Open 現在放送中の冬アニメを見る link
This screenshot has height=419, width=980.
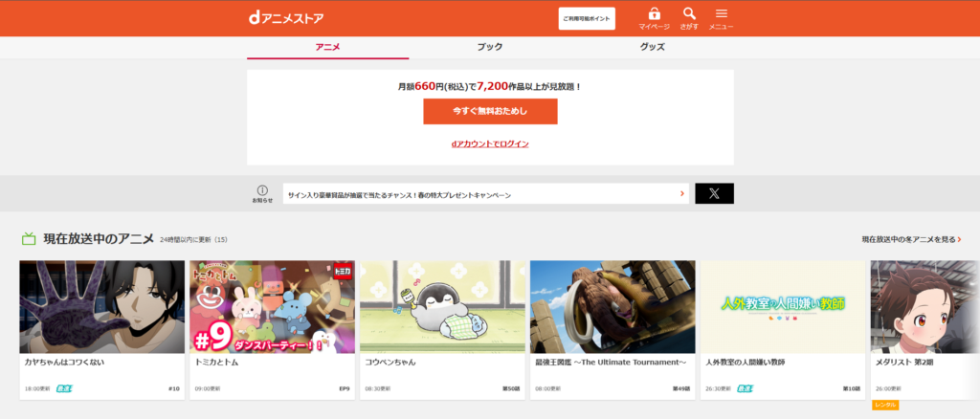point(910,239)
